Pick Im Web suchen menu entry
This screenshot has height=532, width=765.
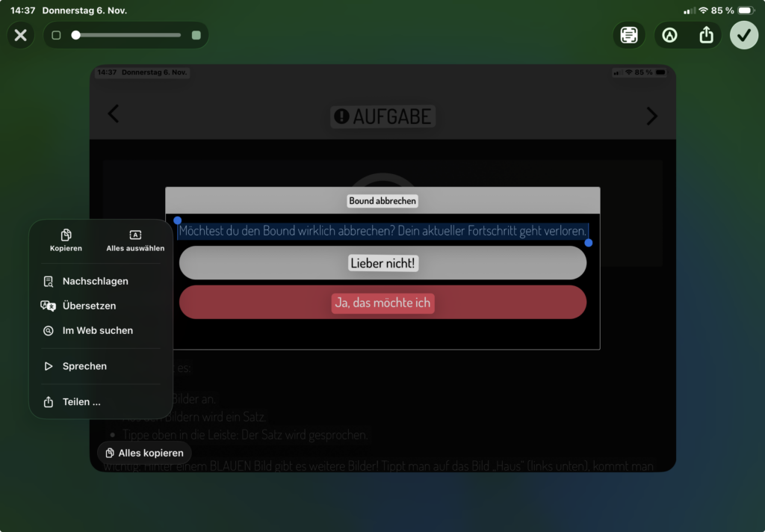[97, 330]
